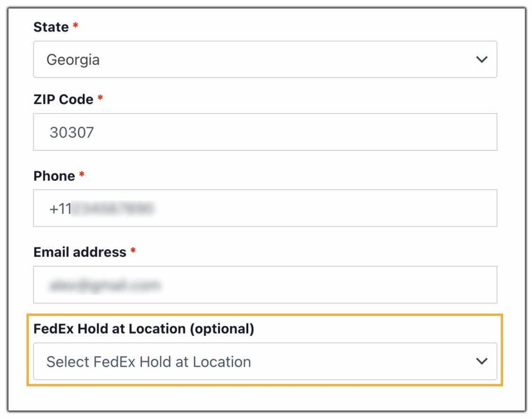Click the ZIP Code input field

265,132
